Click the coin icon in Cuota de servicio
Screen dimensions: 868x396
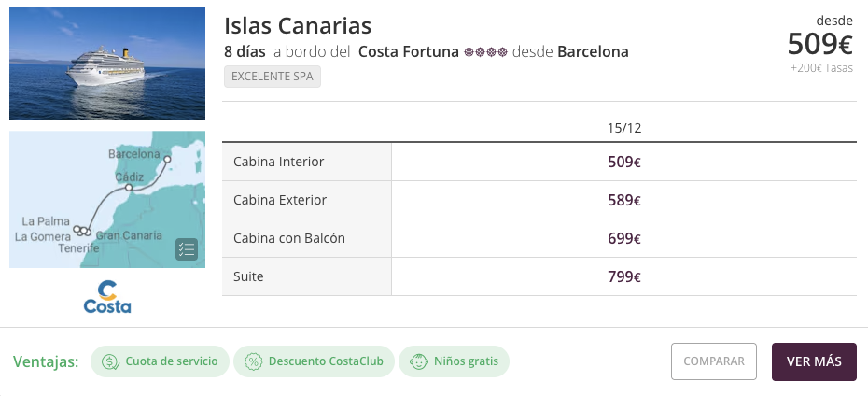click(x=110, y=361)
